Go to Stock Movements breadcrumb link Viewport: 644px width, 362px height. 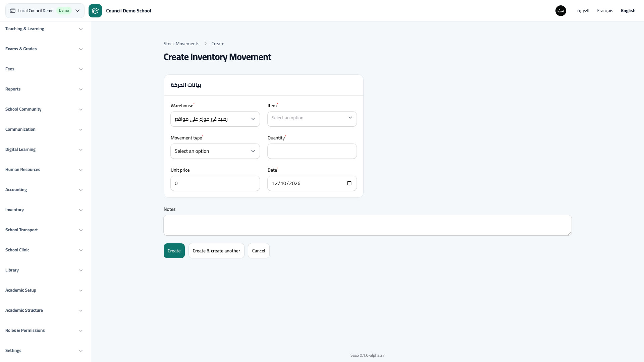pos(181,44)
